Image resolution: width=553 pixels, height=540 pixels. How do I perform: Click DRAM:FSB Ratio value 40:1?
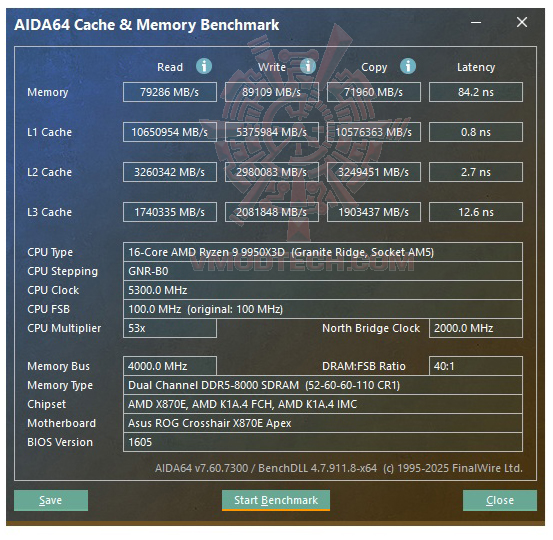pos(476,366)
